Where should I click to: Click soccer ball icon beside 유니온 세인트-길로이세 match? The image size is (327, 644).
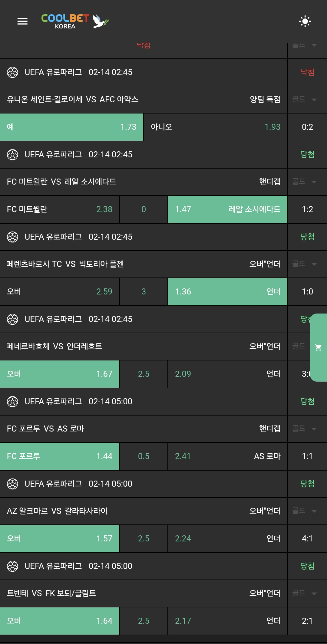(12, 72)
